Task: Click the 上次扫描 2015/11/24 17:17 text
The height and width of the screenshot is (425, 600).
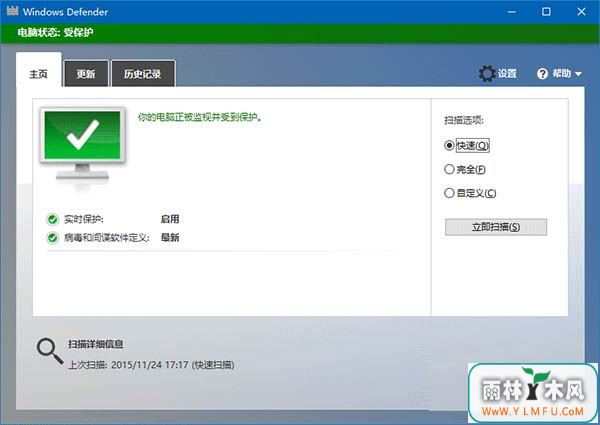Action: 151,365
